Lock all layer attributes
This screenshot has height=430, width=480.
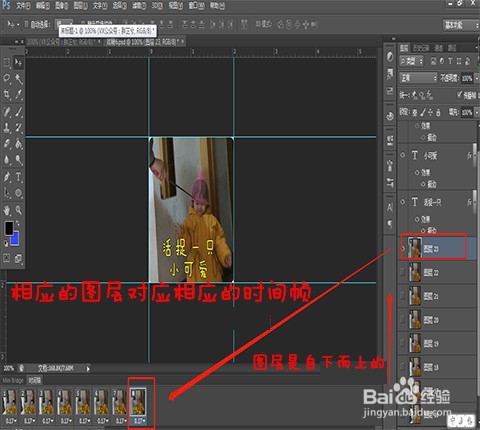click(438, 112)
